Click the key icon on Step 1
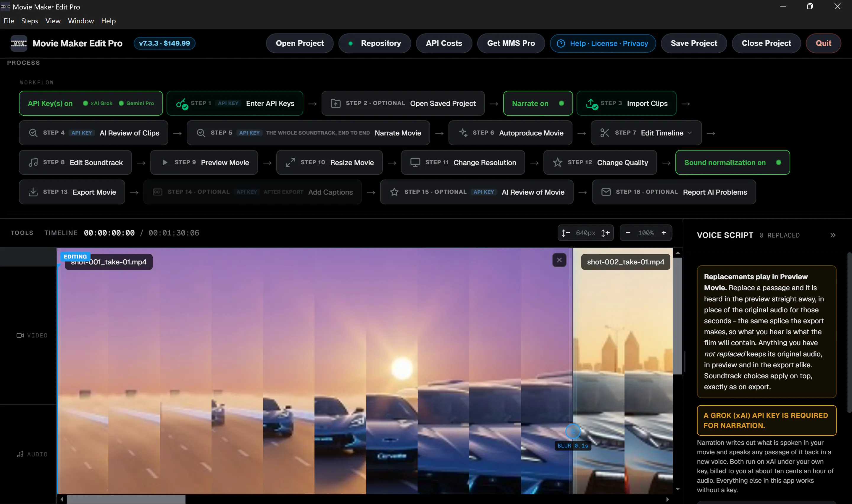The image size is (852, 504). point(182,104)
